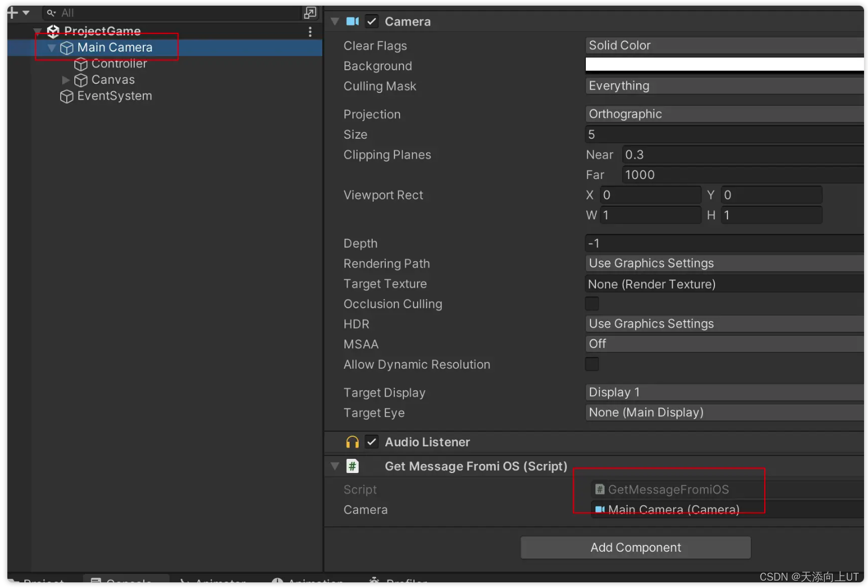868x588 pixels.
Task: Select the EventSystem object
Action: 114,96
